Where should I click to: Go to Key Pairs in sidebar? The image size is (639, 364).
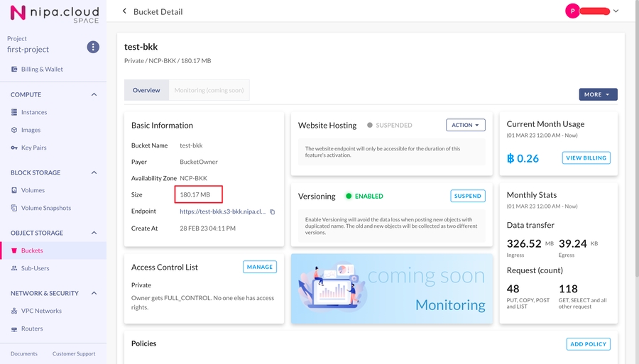pyautogui.click(x=33, y=148)
